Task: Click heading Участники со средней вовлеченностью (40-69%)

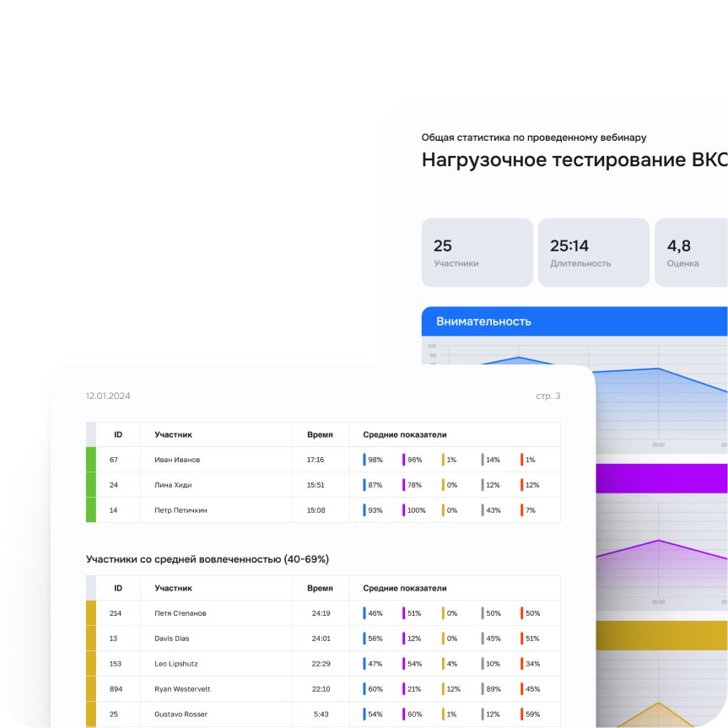Action: (208, 559)
